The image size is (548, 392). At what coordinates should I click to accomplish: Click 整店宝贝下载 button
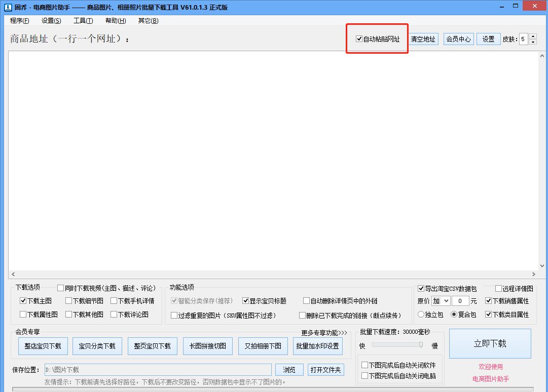(43, 346)
